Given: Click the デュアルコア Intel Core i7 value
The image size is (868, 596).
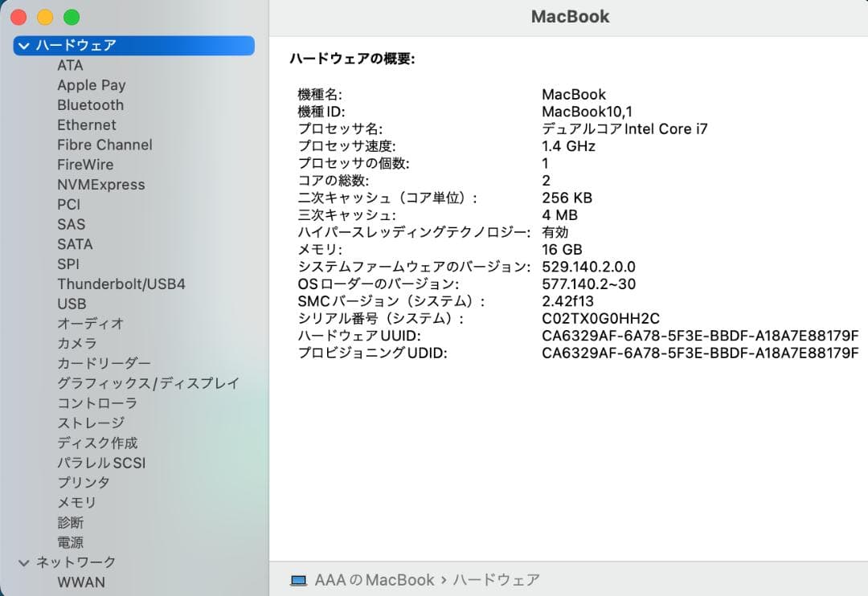Looking at the screenshot, I should [x=624, y=129].
